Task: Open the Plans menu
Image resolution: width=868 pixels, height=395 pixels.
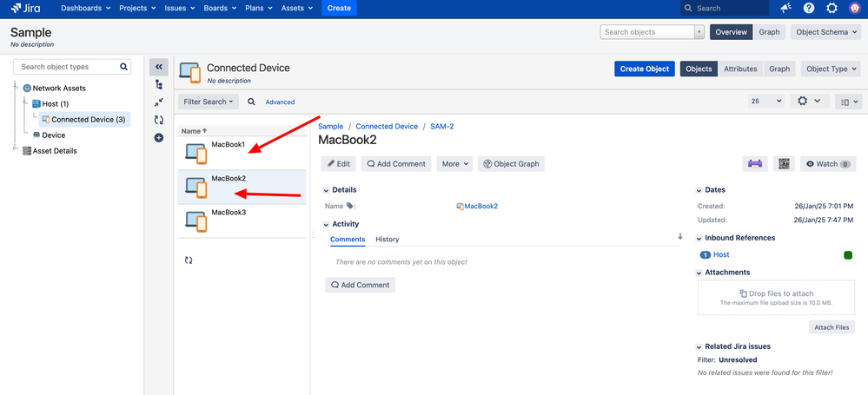Action: 259,9
